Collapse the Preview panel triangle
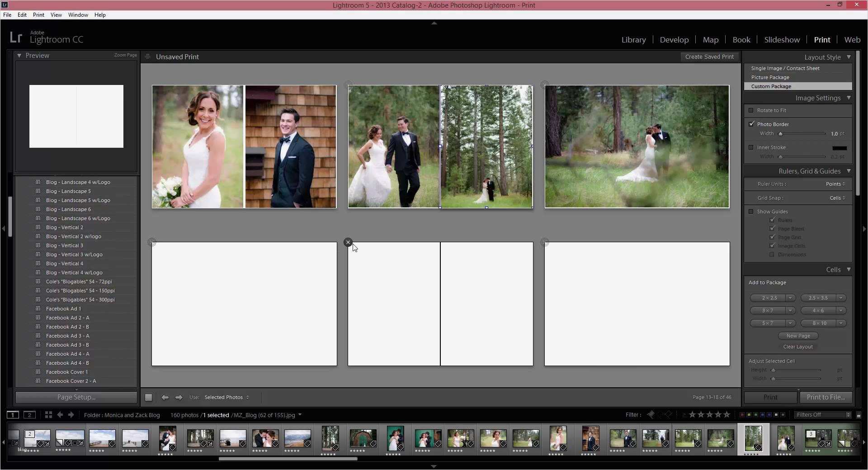This screenshot has height=470, width=868. 19,56
